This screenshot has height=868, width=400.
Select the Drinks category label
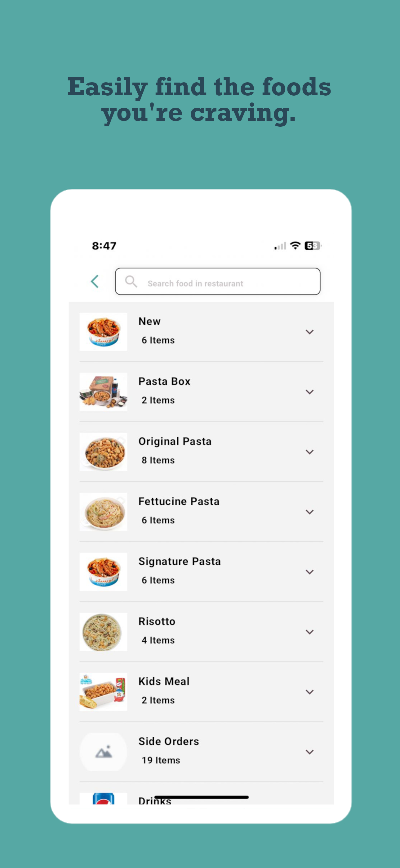155,800
